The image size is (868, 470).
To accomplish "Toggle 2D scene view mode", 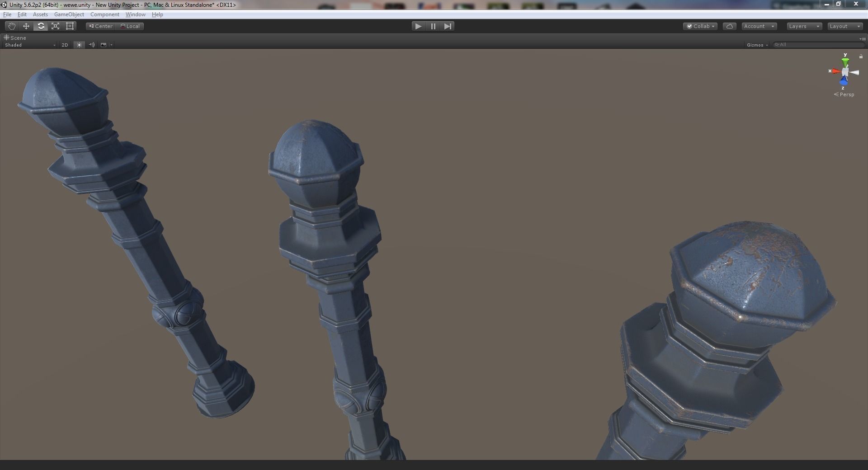I will coord(65,45).
